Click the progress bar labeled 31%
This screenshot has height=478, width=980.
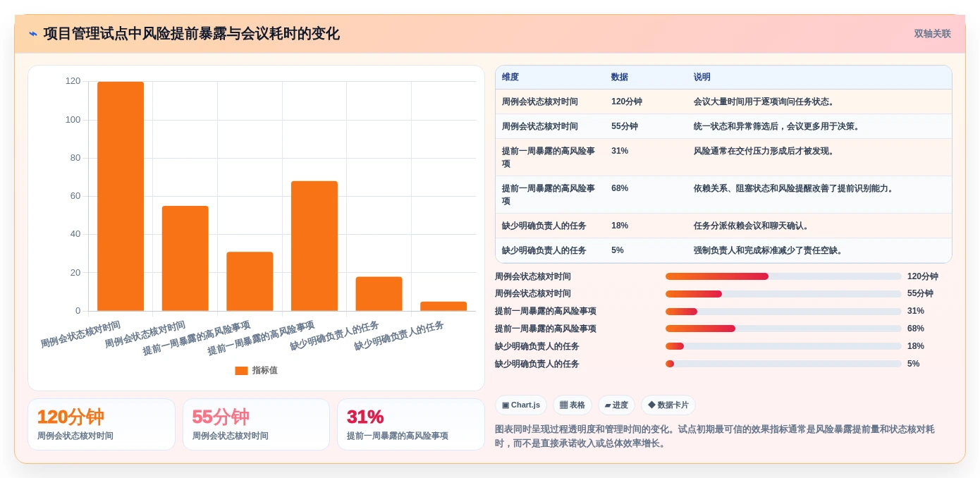tap(783, 311)
